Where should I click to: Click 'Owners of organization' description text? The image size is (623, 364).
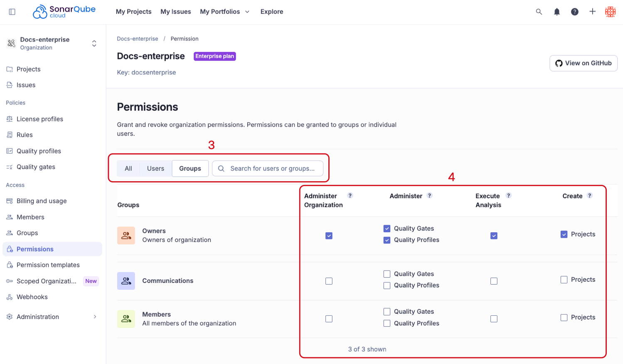coord(177,240)
